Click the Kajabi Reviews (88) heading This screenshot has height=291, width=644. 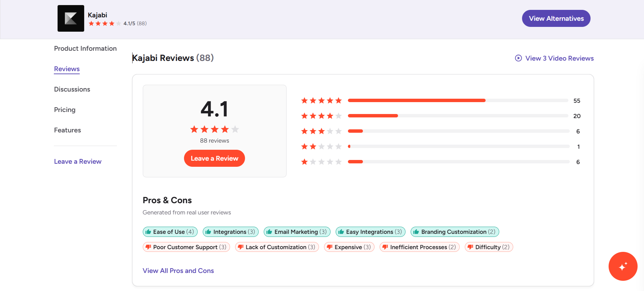coord(173,58)
